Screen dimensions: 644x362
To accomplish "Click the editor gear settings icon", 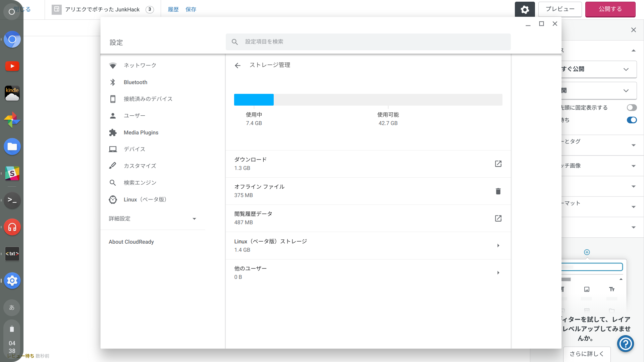I will pos(525,9).
